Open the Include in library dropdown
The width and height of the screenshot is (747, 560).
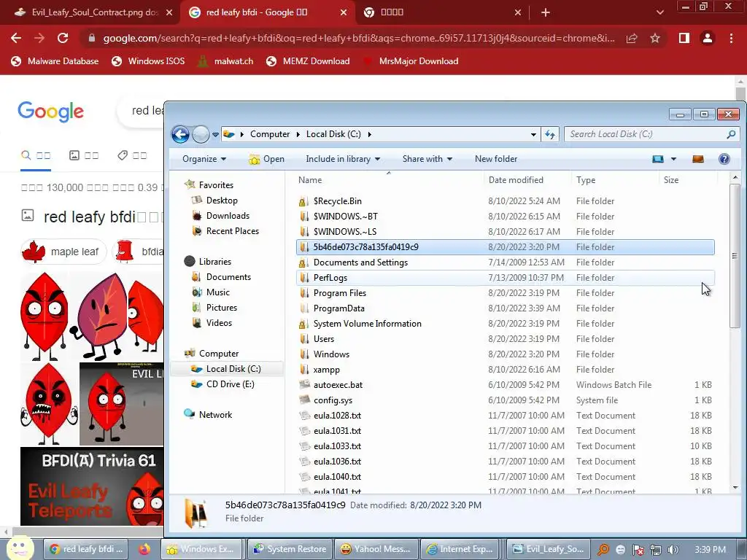click(x=343, y=159)
